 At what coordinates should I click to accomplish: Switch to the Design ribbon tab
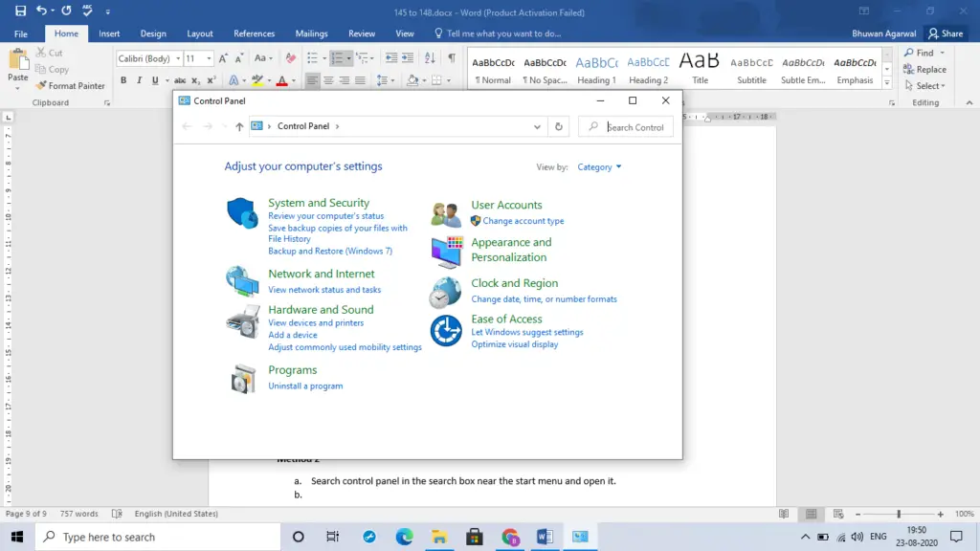click(x=153, y=33)
